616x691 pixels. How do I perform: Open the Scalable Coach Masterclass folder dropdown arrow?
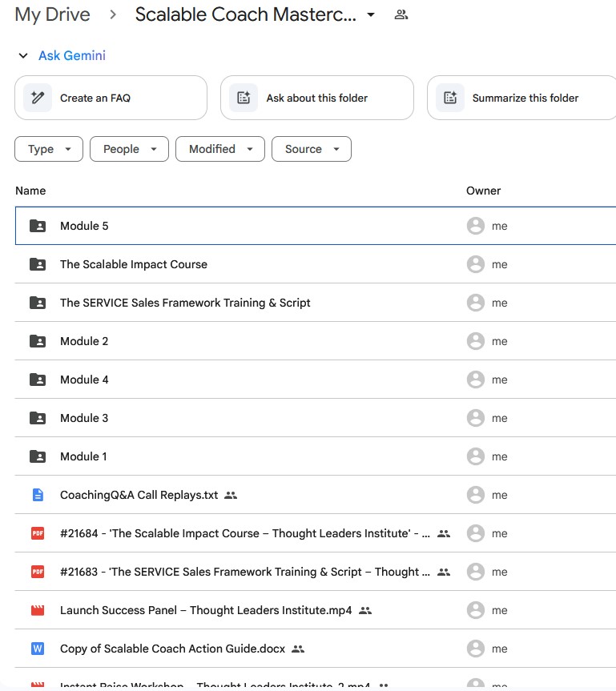click(x=371, y=14)
